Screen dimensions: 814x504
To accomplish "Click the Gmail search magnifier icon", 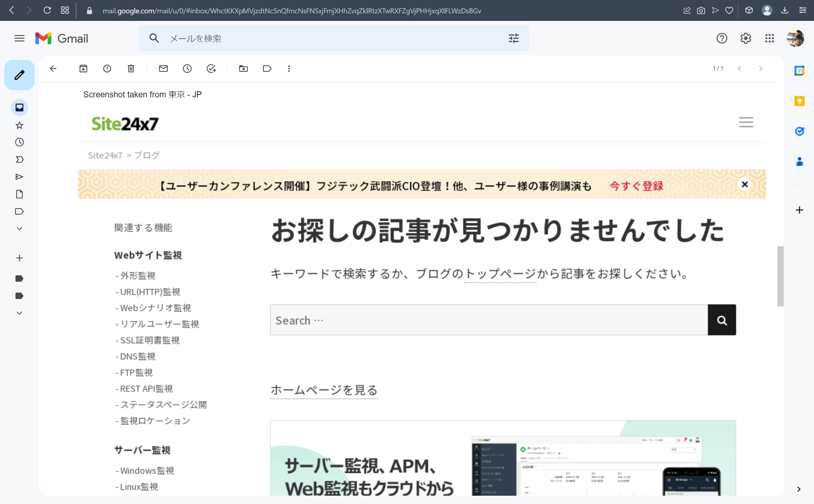I will [154, 38].
